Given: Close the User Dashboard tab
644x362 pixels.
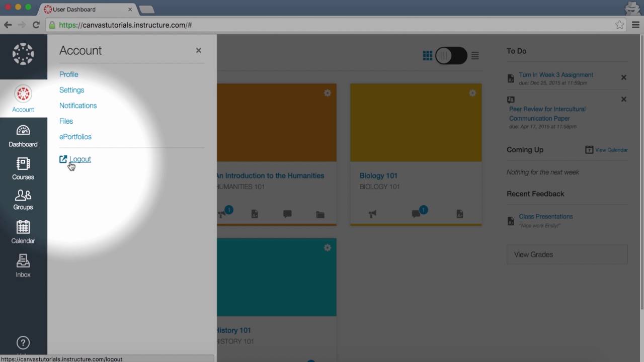Looking at the screenshot, I should [x=130, y=9].
